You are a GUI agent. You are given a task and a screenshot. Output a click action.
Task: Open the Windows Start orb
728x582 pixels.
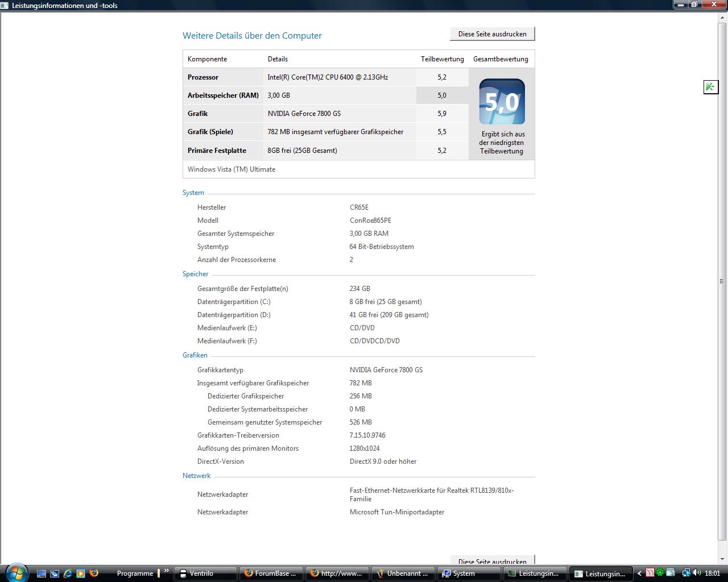tap(16, 572)
